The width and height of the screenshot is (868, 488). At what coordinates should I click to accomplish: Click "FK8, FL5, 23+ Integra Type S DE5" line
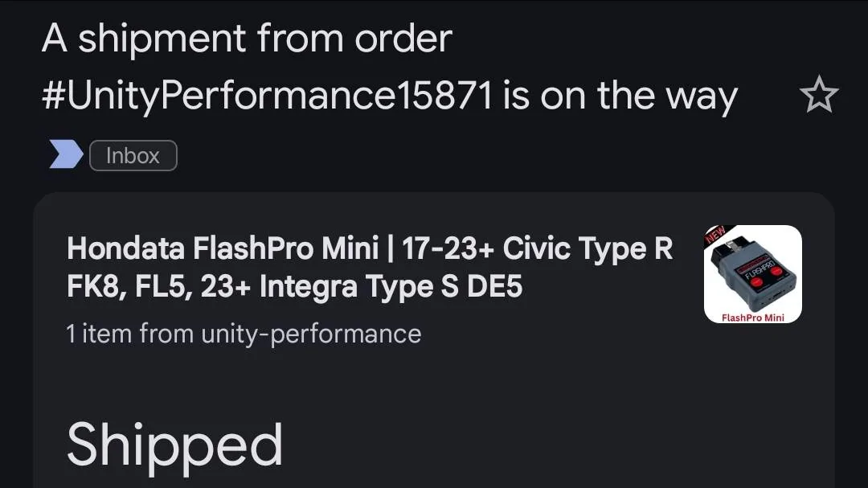(x=294, y=287)
